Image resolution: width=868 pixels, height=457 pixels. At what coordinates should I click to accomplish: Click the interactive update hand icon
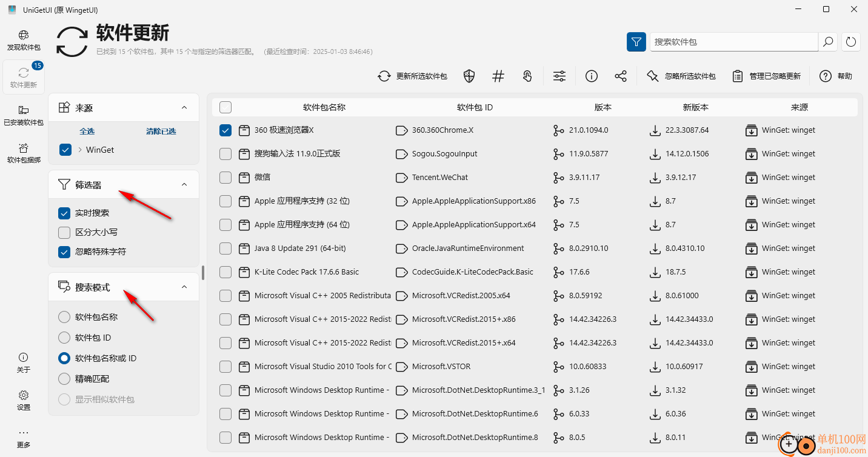click(x=527, y=76)
